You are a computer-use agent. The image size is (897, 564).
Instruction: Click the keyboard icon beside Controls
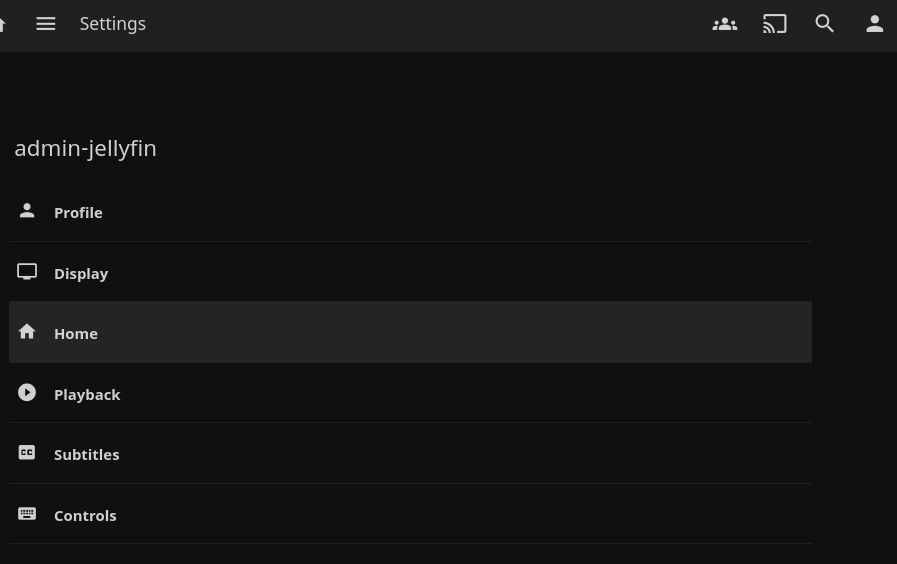tap(27, 514)
